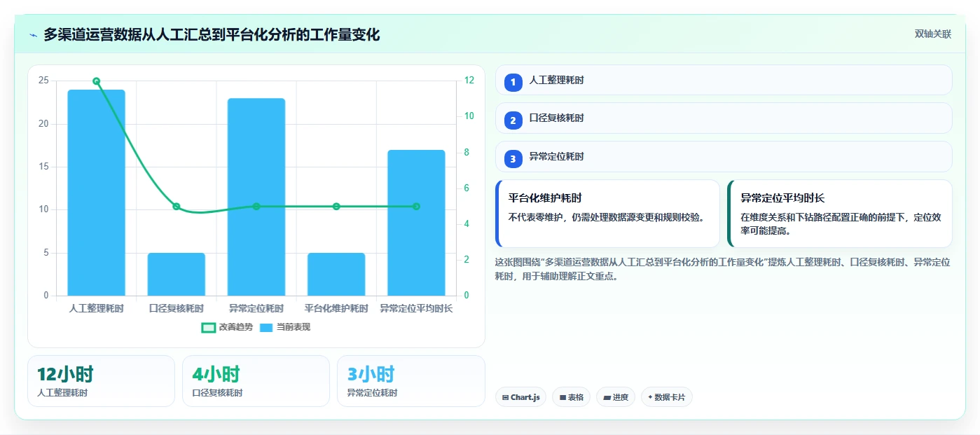Click the 双轴关联 label in header
This screenshot has width=980, height=435.
coord(932,34)
